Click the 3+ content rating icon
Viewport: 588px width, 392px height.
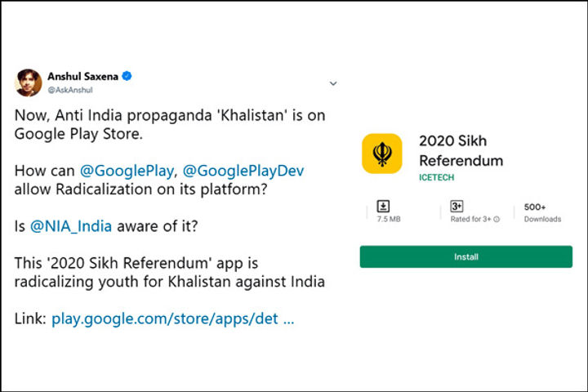(457, 206)
